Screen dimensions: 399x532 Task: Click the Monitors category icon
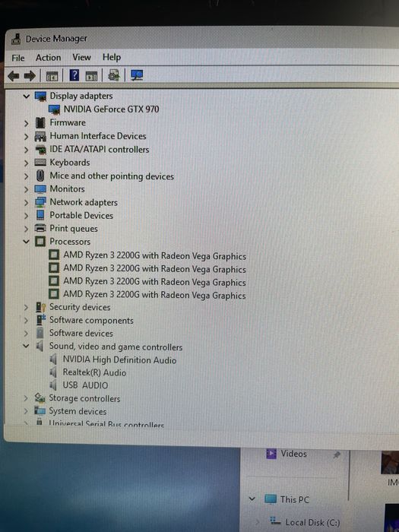40,189
